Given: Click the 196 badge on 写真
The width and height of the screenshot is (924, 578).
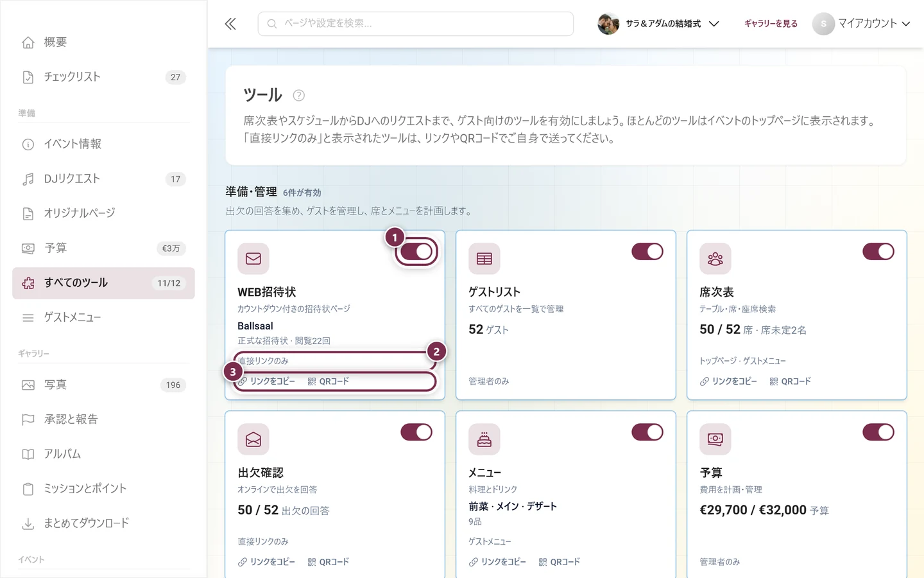Looking at the screenshot, I should point(173,385).
